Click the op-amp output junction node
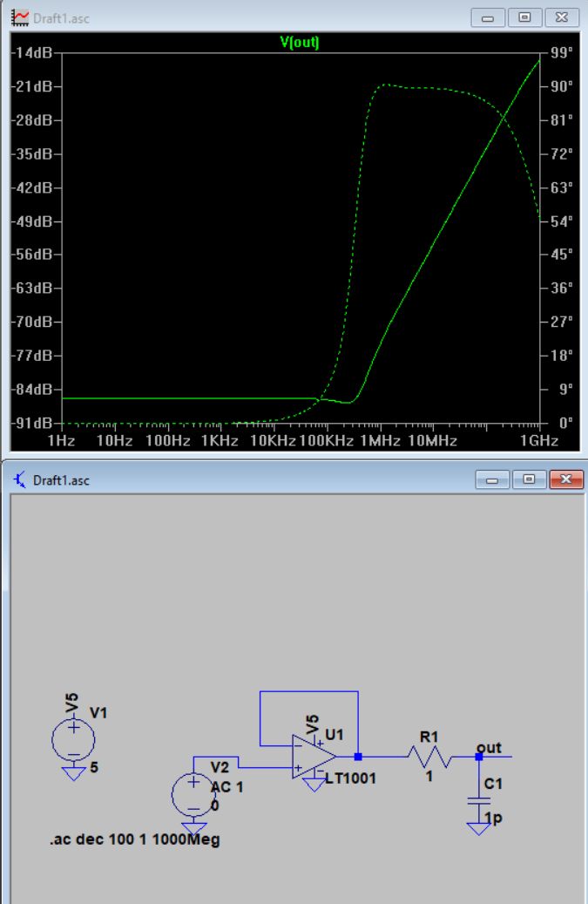This screenshot has height=904, width=588. (358, 757)
